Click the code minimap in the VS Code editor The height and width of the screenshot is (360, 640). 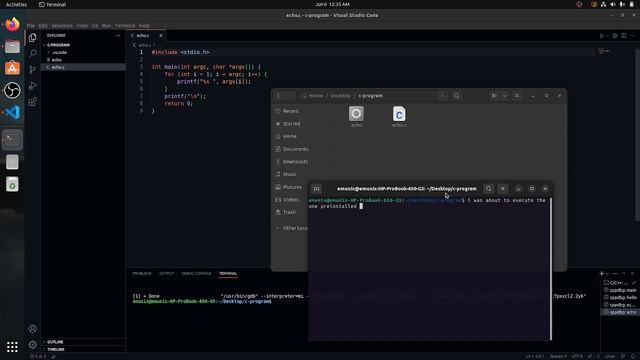click(x=604, y=51)
